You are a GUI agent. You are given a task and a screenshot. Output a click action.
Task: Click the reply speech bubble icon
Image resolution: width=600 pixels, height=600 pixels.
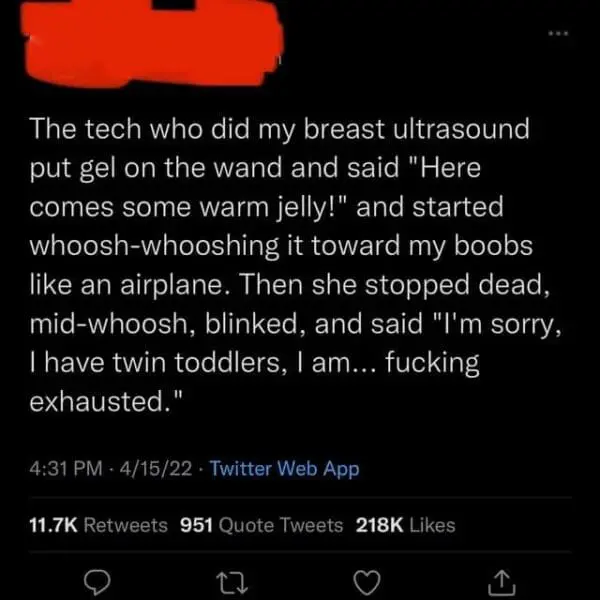click(x=97, y=582)
